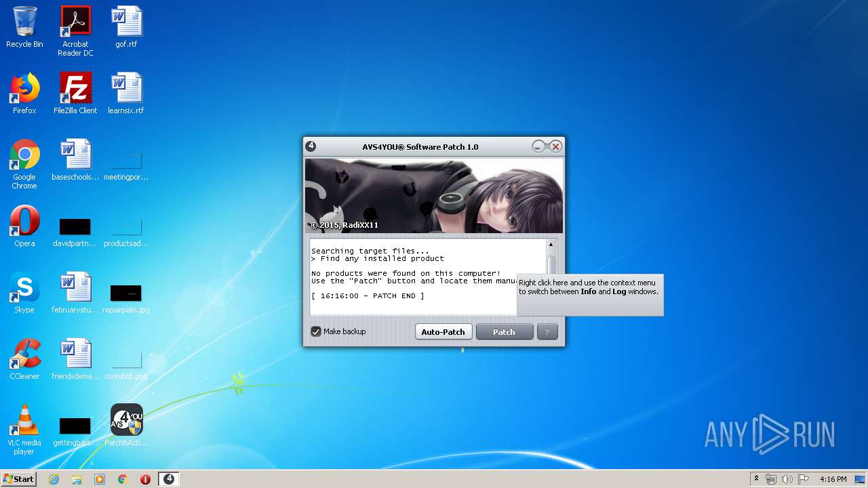Open Opera desktop shortcut
The image size is (868, 488).
(24, 226)
